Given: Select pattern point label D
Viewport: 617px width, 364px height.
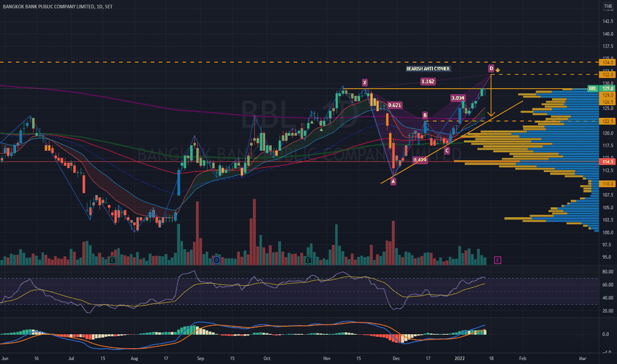Looking at the screenshot, I should coord(491,68).
